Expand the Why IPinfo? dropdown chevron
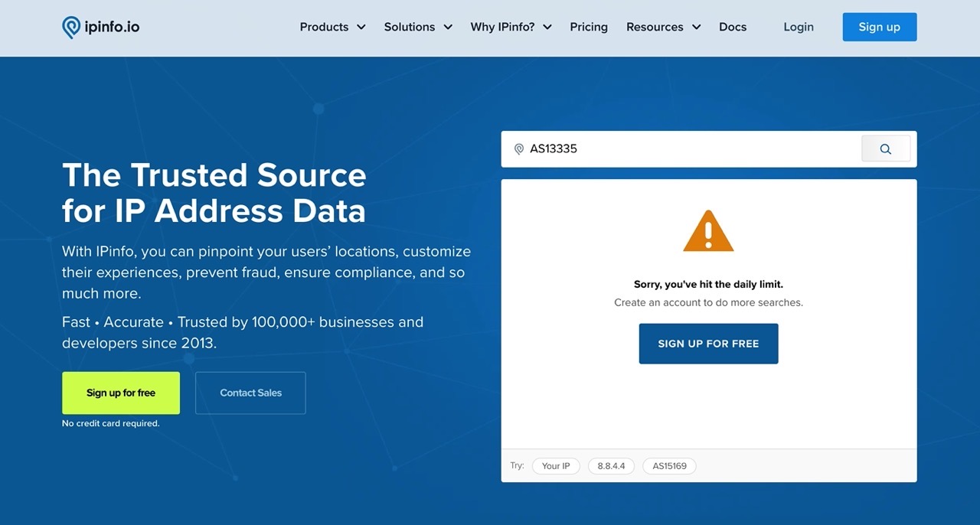 (547, 27)
